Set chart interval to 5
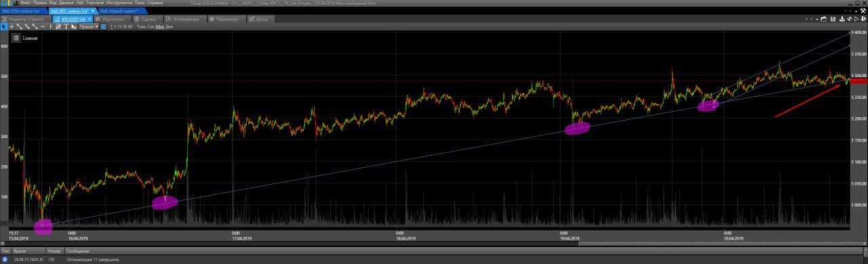Viewport: 868px width, 264px height. [115, 26]
